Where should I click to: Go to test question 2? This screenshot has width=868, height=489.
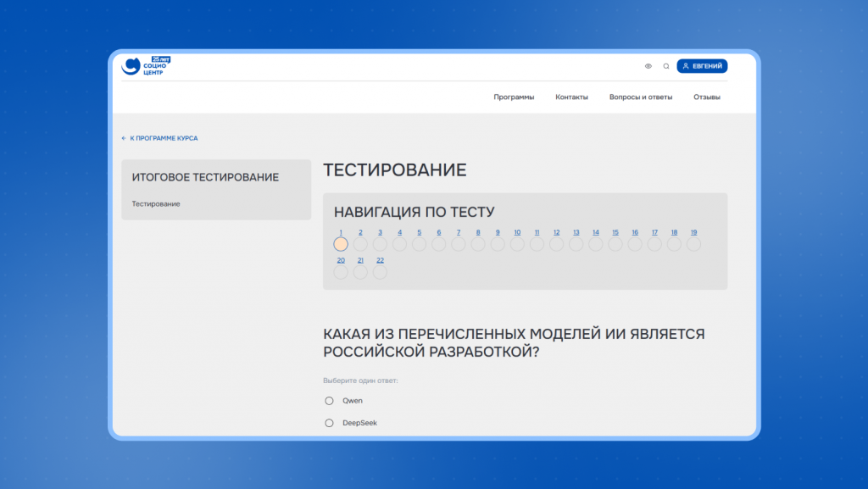coord(360,232)
